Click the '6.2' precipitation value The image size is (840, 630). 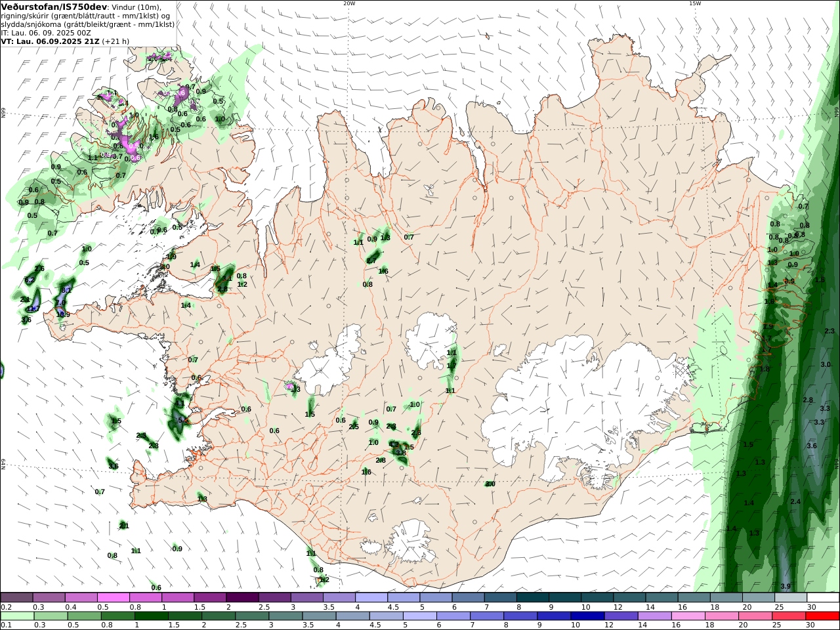click(x=30, y=280)
